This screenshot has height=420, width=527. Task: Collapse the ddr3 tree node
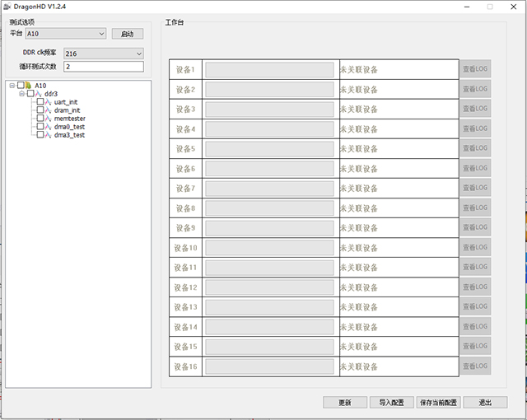pos(22,94)
